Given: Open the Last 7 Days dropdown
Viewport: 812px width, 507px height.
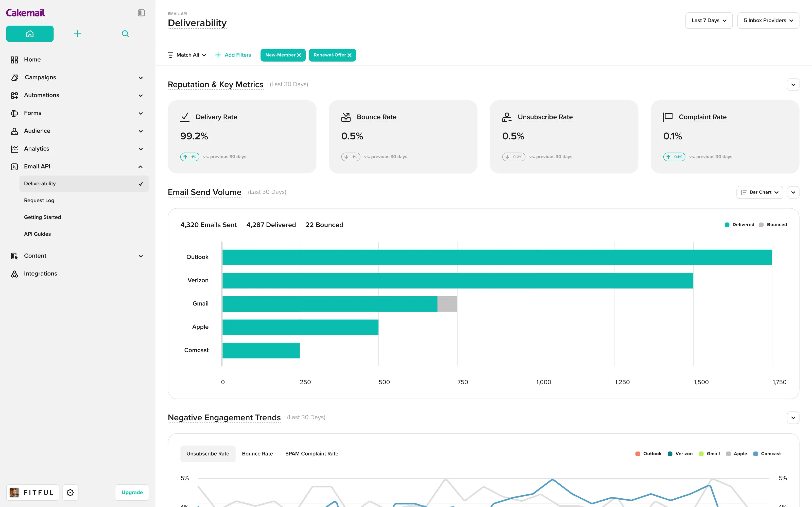Looking at the screenshot, I should point(709,21).
